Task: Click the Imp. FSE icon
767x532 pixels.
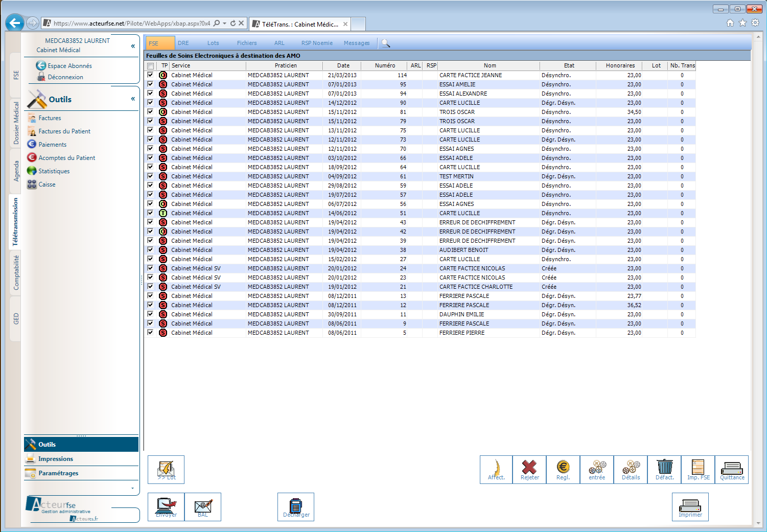Action: (x=698, y=469)
